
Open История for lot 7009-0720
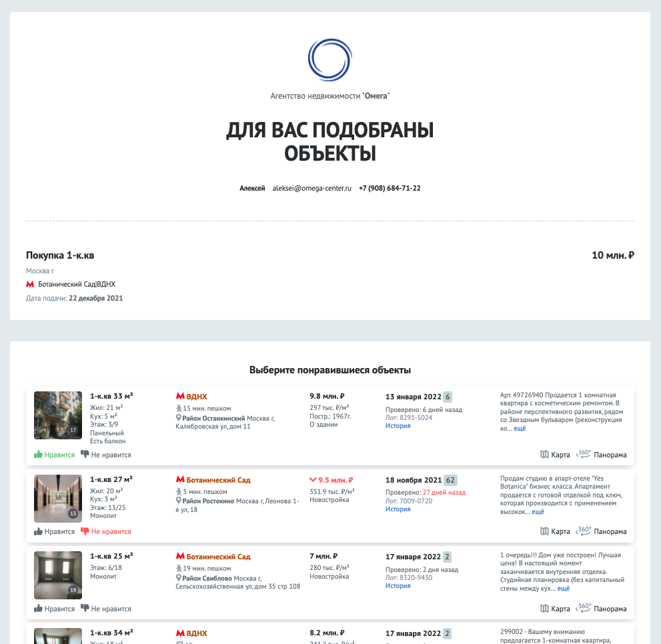398,509
